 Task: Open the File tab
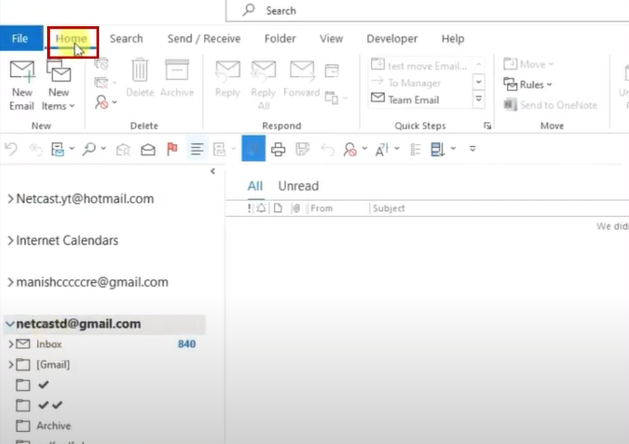[20, 39]
